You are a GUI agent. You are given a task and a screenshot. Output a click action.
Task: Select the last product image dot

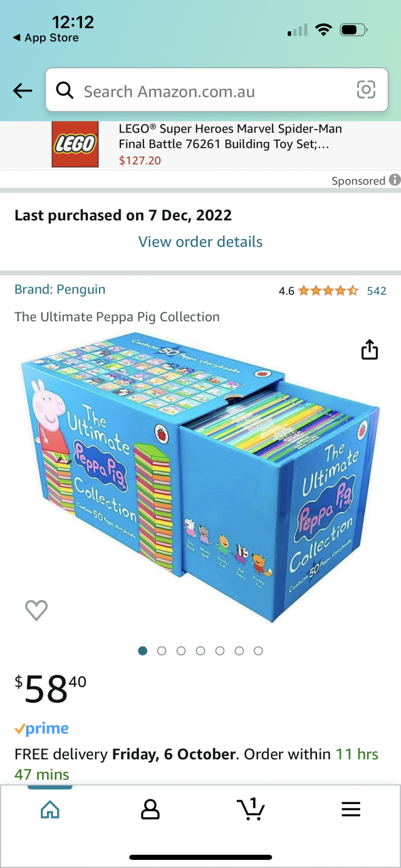click(x=258, y=651)
